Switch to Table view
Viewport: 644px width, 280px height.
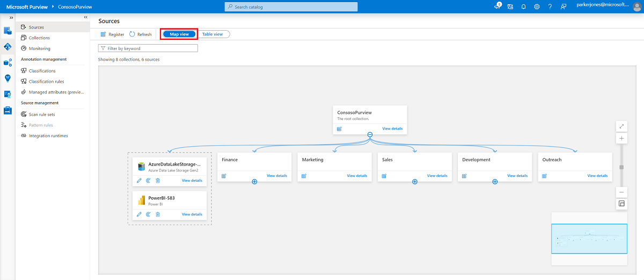pos(213,34)
